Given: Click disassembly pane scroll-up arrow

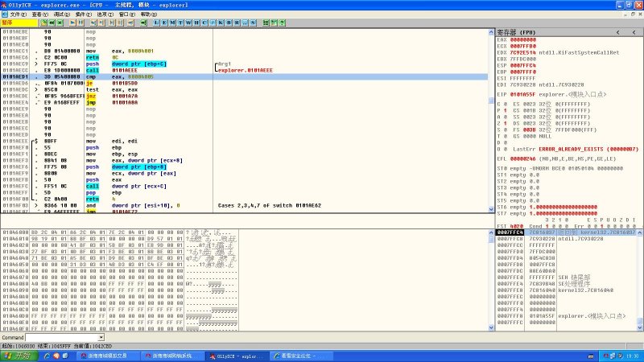Looking at the screenshot, I should point(491,32).
